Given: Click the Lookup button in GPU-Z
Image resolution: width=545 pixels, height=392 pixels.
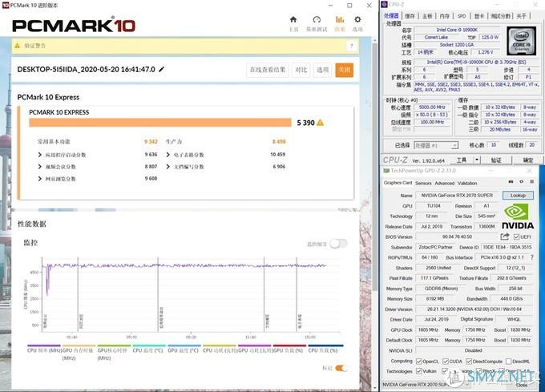Looking at the screenshot, I should tap(518, 196).
